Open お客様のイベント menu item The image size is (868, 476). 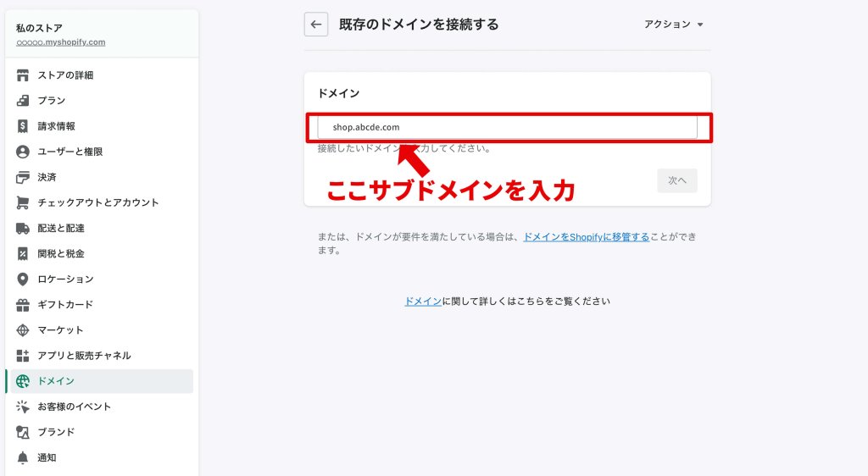102,407
